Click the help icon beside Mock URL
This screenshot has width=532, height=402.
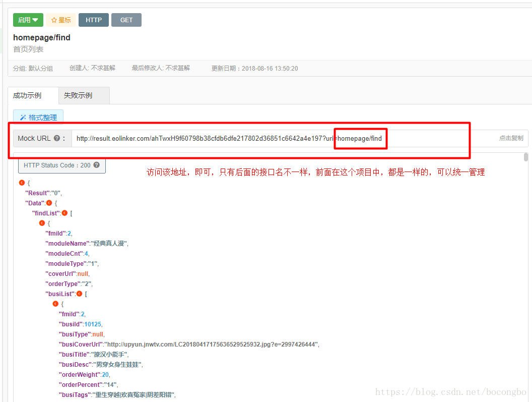tap(57, 138)
